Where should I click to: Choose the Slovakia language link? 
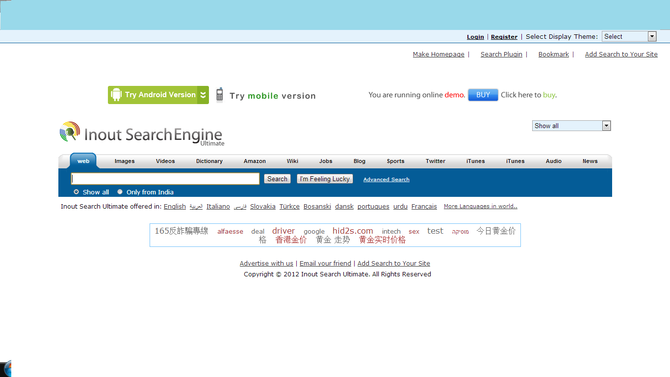point(263,206)
